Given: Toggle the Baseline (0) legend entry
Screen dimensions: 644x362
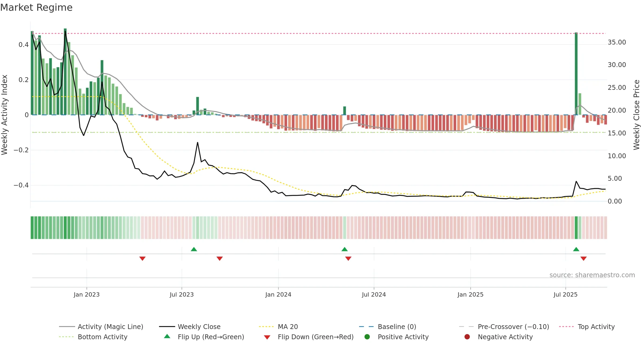Looking at the screenshot, I should (x=387, y=327).
